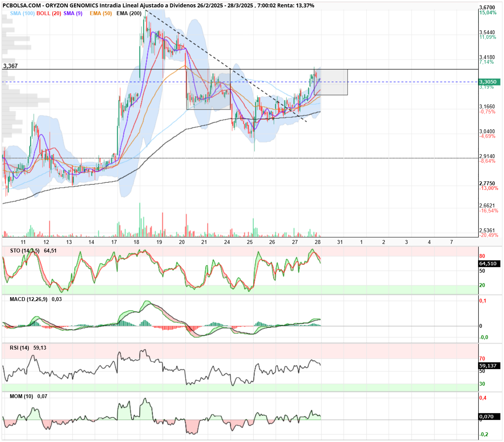Select the STO (14,3,5) indicator label
Viewport: 504px width, 442px height.
[x=24, y=251]
